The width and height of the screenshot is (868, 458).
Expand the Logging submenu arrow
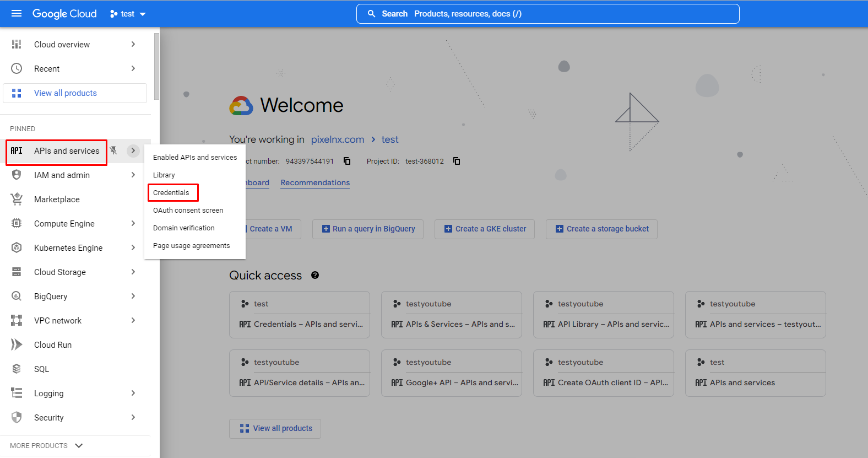[x=133, y=393]
